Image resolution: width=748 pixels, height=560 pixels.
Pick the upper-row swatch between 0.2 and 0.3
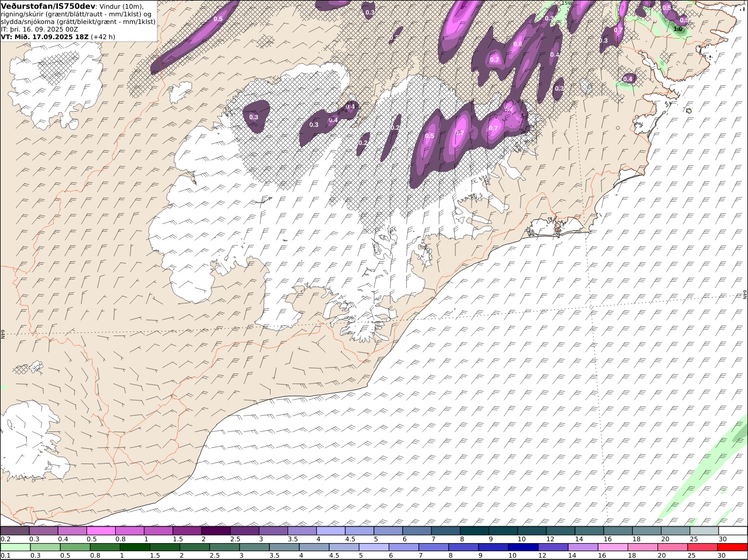point(15,531)
